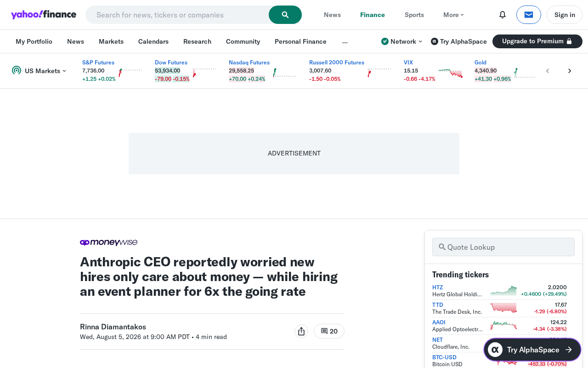This screenshot has height=368, width=588.
Task: Share the article via share icon
Action: [301, 331]
